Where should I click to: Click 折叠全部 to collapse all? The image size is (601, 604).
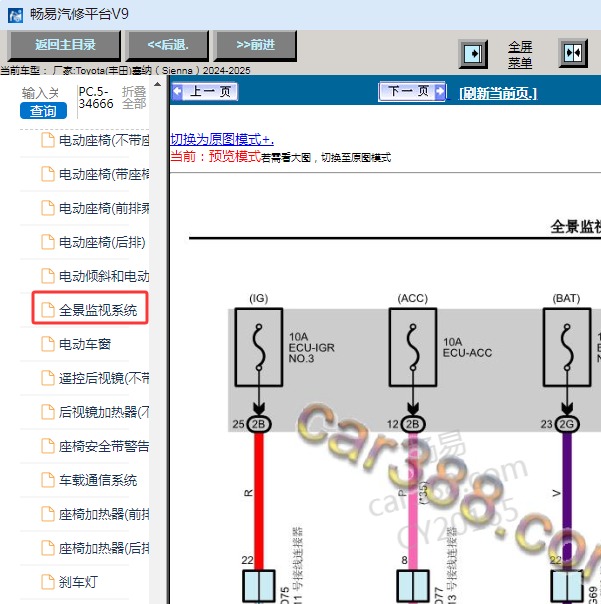[134, 97]
